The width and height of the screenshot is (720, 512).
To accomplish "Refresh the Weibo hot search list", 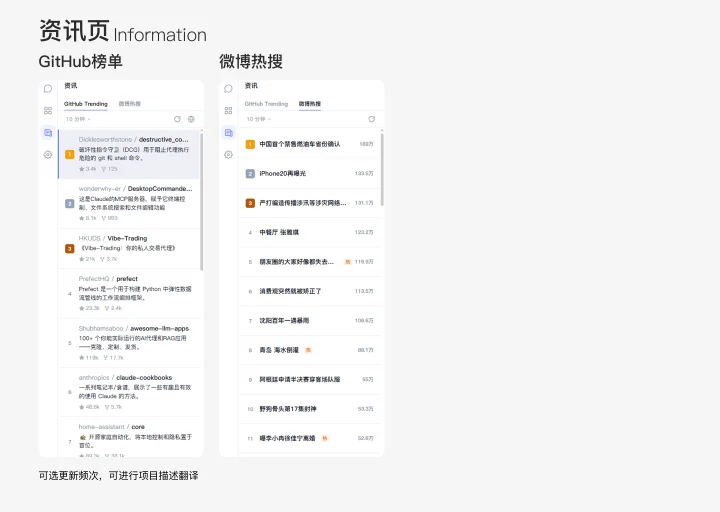I will 371,119.
